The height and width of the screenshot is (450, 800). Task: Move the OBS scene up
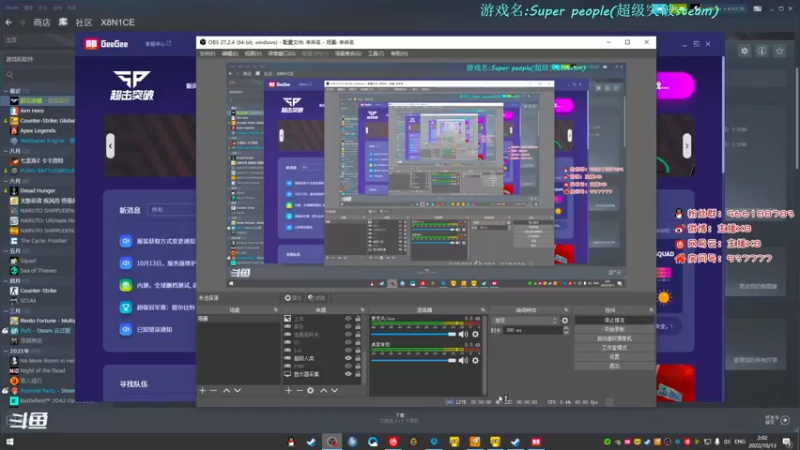227,390
